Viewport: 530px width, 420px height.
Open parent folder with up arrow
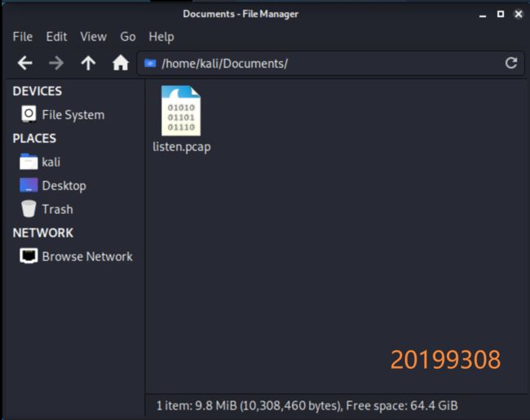[88, 64]
